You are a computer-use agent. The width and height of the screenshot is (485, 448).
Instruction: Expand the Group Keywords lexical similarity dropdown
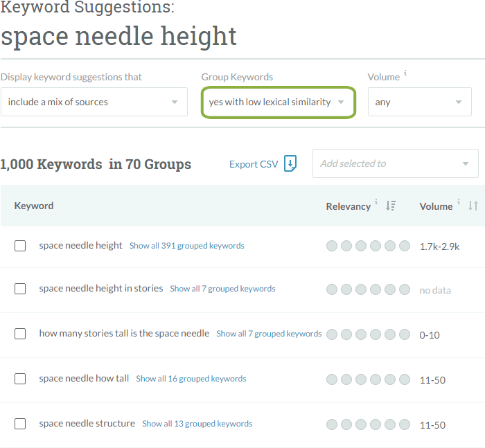[x=278, y=102]
